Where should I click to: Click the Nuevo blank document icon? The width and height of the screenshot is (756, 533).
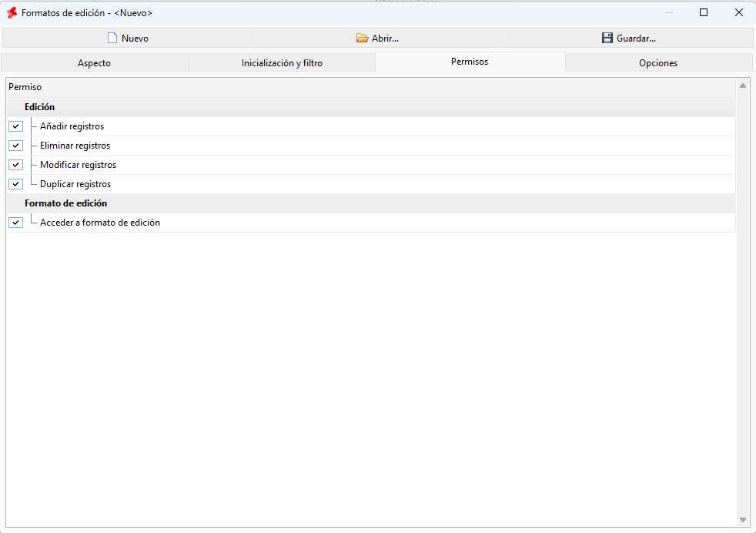pyautogui.click(x=112, y=38)
